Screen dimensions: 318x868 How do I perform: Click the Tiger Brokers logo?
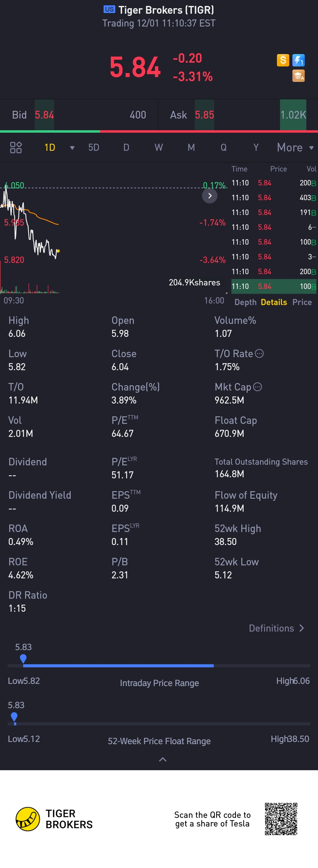tap(54, 819)
